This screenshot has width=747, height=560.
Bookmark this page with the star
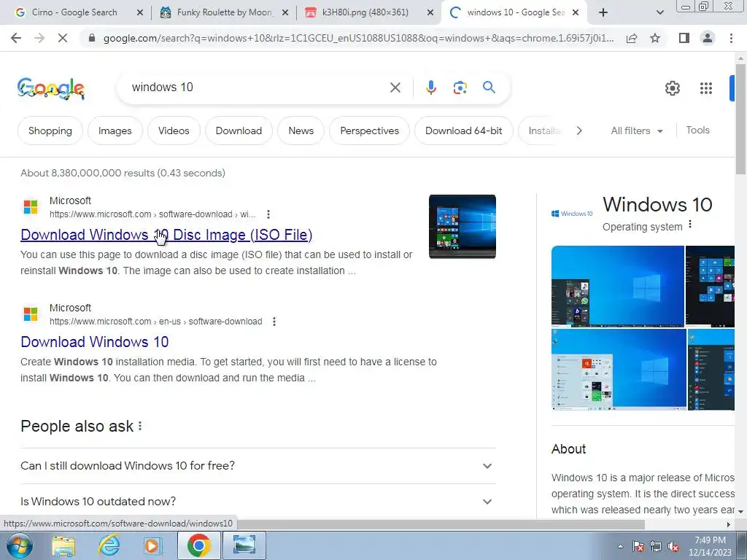(x=655, y=38)
